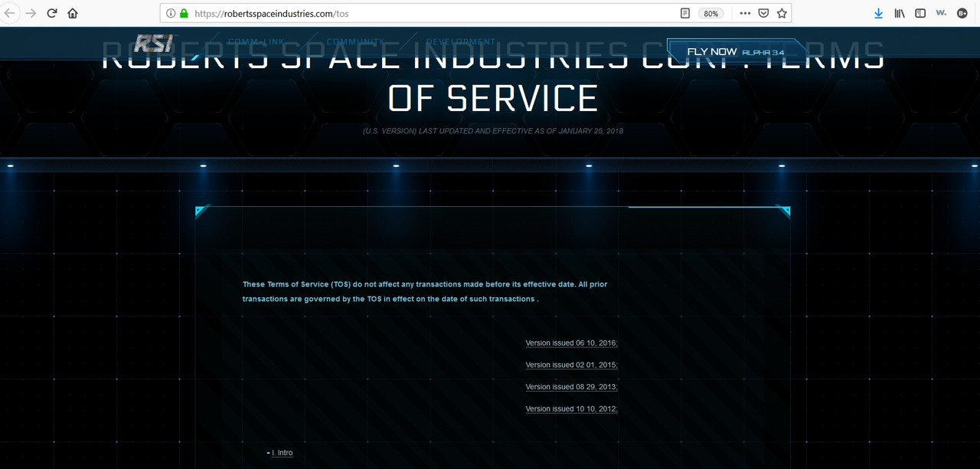Toggle the sidebar icon in toolbar
Screen dimensions: 980x469
pos(920,13)
